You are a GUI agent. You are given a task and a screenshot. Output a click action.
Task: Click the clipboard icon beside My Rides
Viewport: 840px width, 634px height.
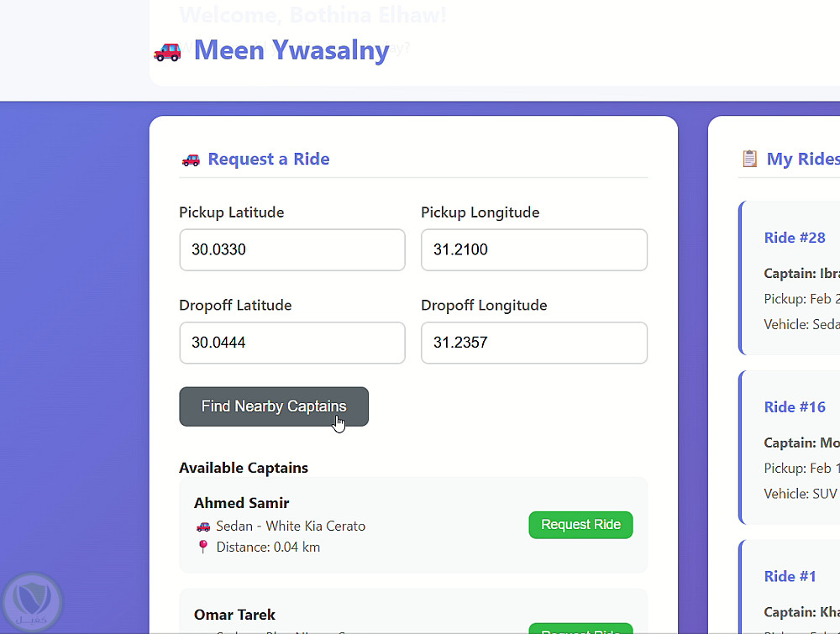coord(749,159)
